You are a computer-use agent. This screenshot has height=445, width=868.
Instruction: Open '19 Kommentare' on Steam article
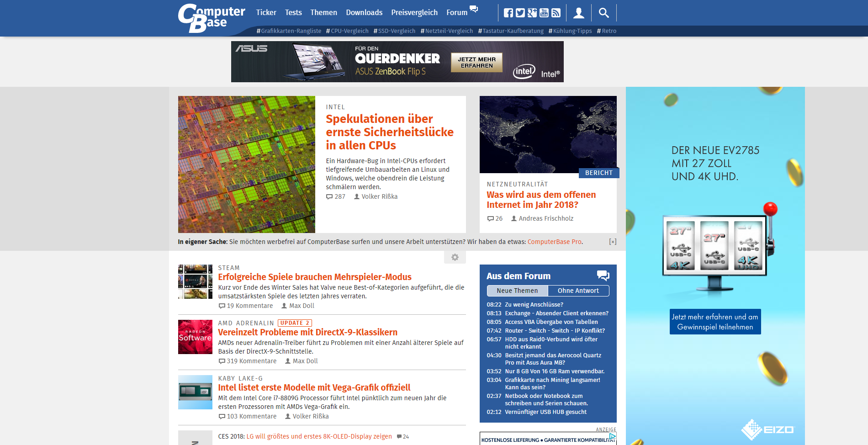click(x=246, y=306)
